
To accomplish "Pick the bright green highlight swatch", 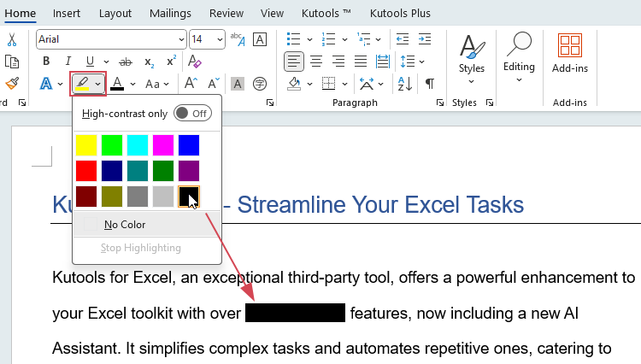I will pyautogui.click(x=112, y=145).
